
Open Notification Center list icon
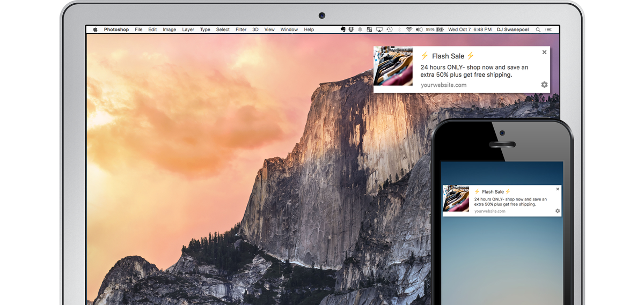point(550,29)
